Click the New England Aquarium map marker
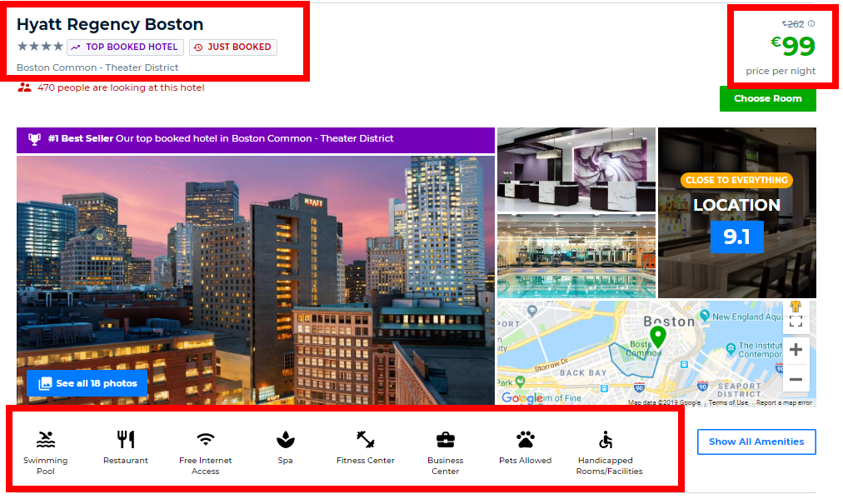843x504 pixels. pyautogui.click(x=705, y=316)
